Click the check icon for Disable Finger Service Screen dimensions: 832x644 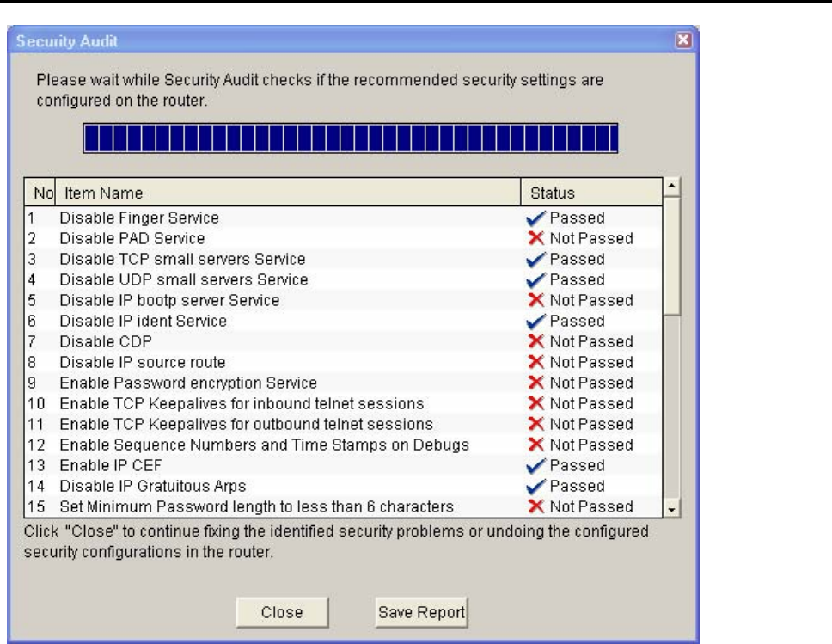(x=536, y=218)
